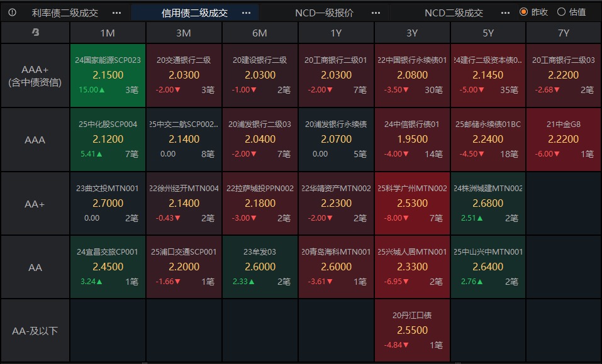Select the AAA row header

click(35, 140)
